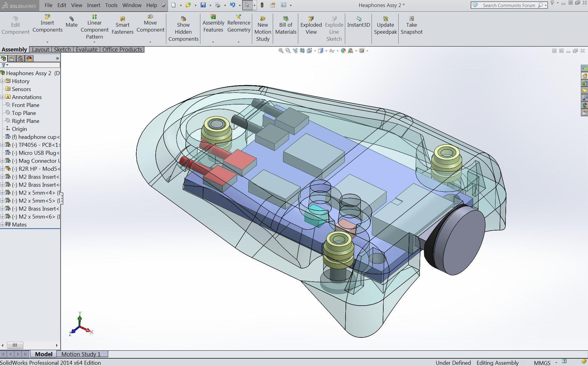Open the Office Products tab
The width and height of the screenshot is (588, 366).
pos(122,49)
